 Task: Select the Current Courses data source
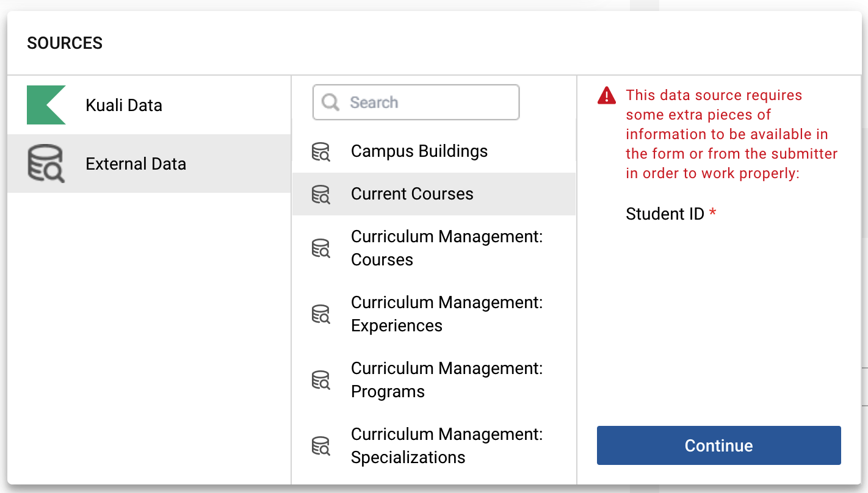[x=412, y=194]
